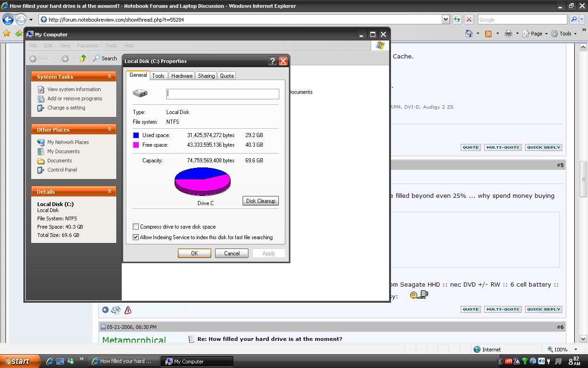
Task: Open the IE address bar dropdown
Action: pyautogui.click(x=445, y=19)
